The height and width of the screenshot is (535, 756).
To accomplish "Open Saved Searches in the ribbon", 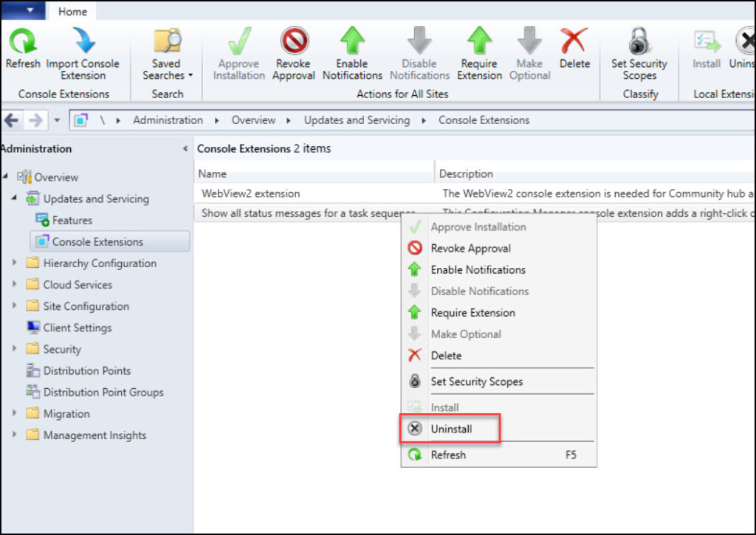I will coord(168,53).
